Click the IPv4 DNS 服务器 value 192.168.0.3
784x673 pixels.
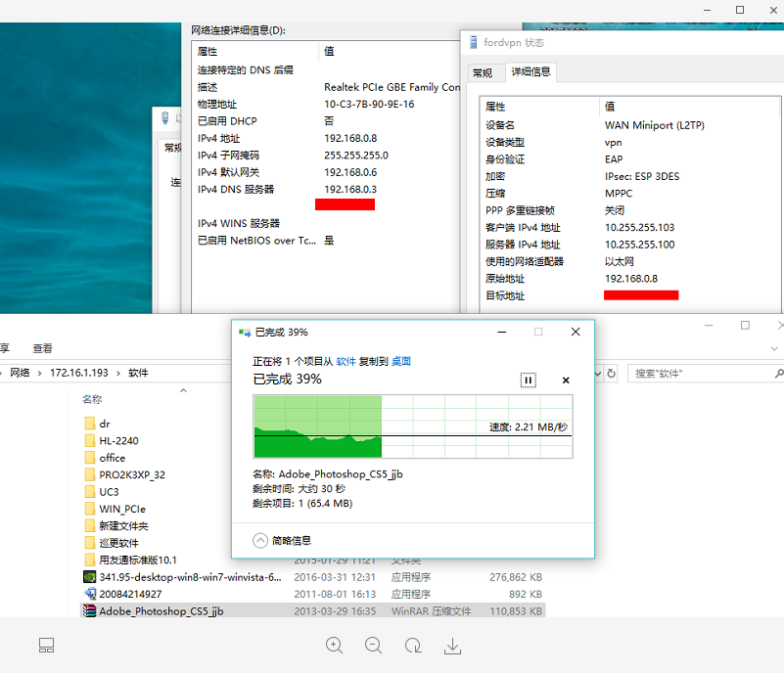(350, 189)
